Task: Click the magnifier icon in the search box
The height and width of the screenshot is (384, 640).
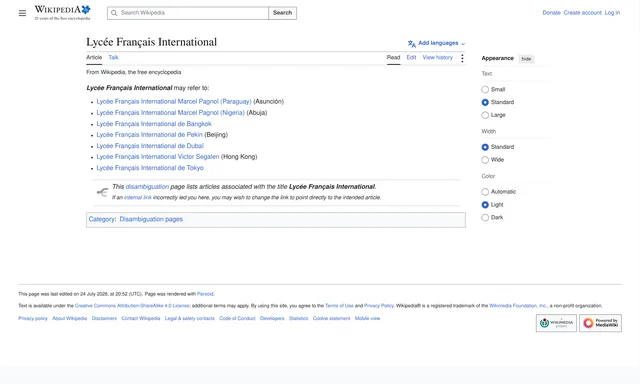Action: 114,13
